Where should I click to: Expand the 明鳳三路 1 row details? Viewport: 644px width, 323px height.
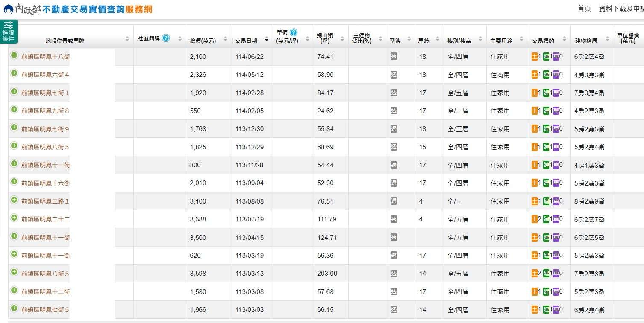point(14,200)
